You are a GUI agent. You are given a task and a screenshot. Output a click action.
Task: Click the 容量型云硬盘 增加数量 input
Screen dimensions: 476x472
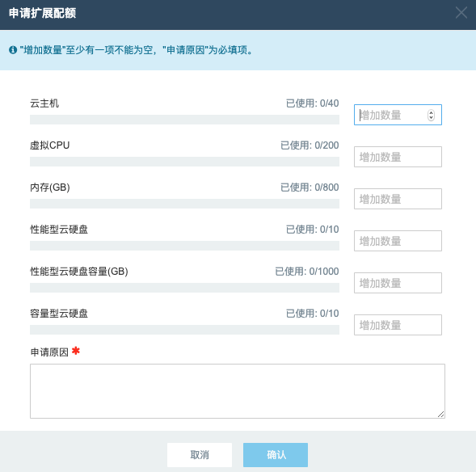[398, 325]
